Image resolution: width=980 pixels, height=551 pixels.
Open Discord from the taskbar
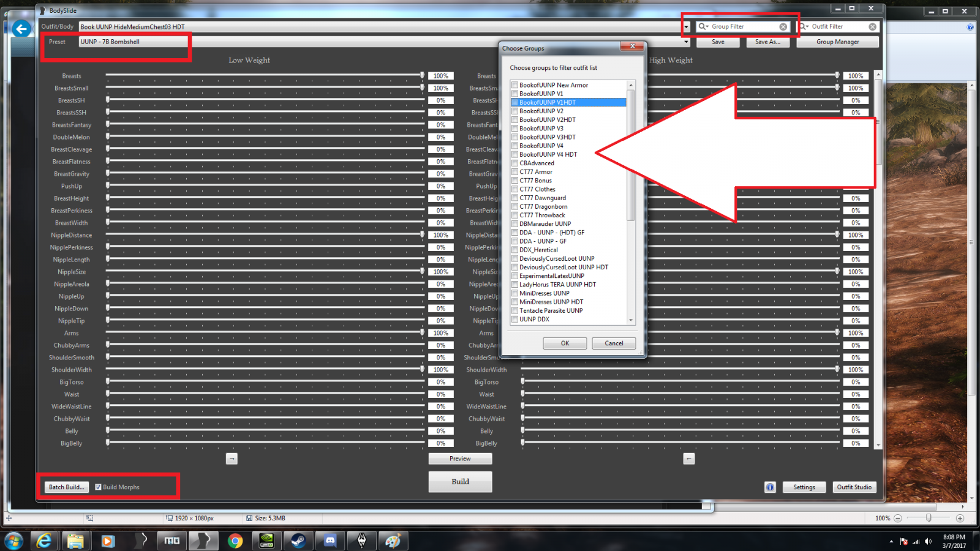pos(330,541)
